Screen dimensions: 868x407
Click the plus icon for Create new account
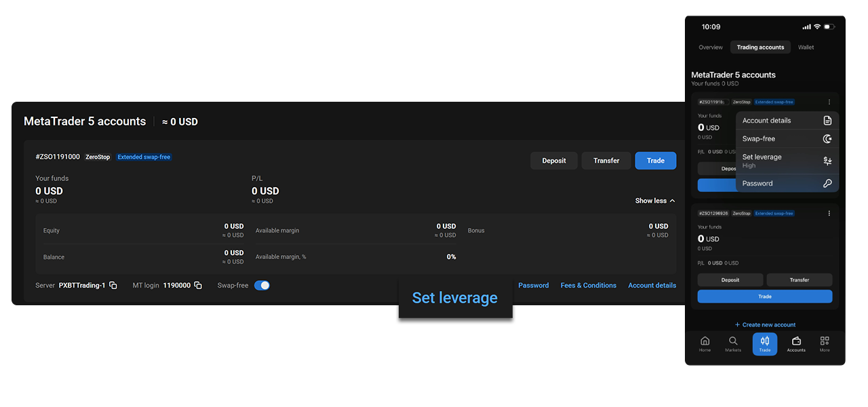click(x=737, y=325)
